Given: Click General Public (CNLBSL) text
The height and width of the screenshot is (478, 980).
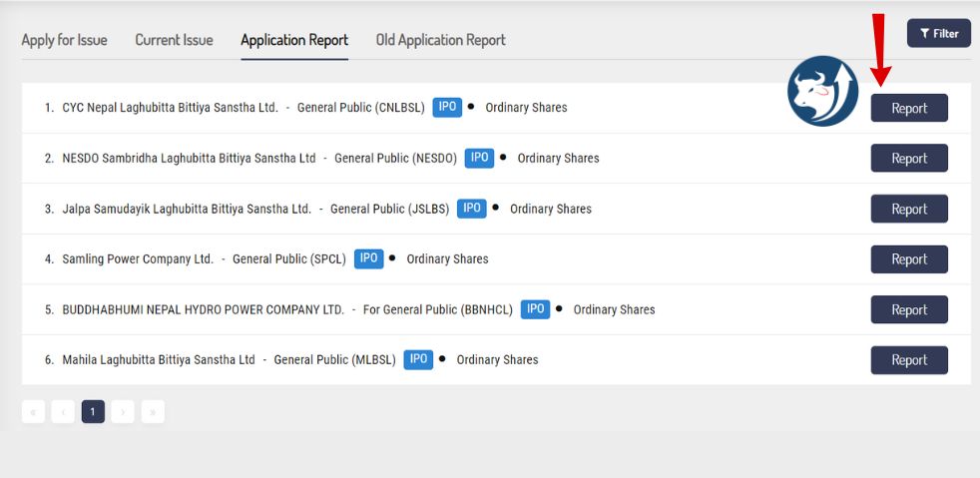Looking at the screenshot, I should click(x=360, y=108).
